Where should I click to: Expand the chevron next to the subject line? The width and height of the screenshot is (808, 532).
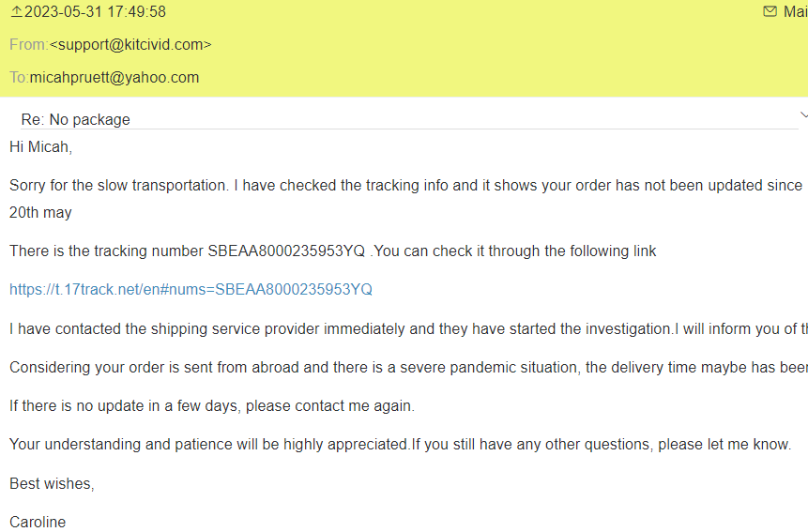pyautogui.click(x=803, y=115)
